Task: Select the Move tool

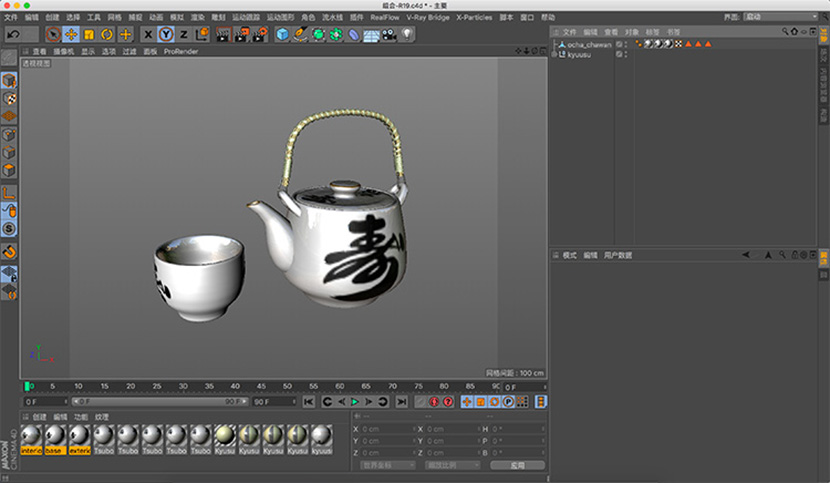Action: [x=70, y=35]
